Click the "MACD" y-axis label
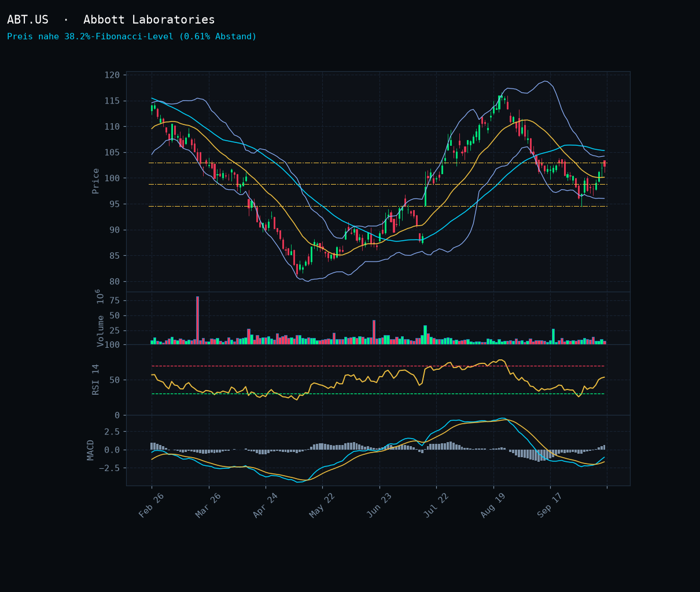Screen dimensions: 700x592 91,450
